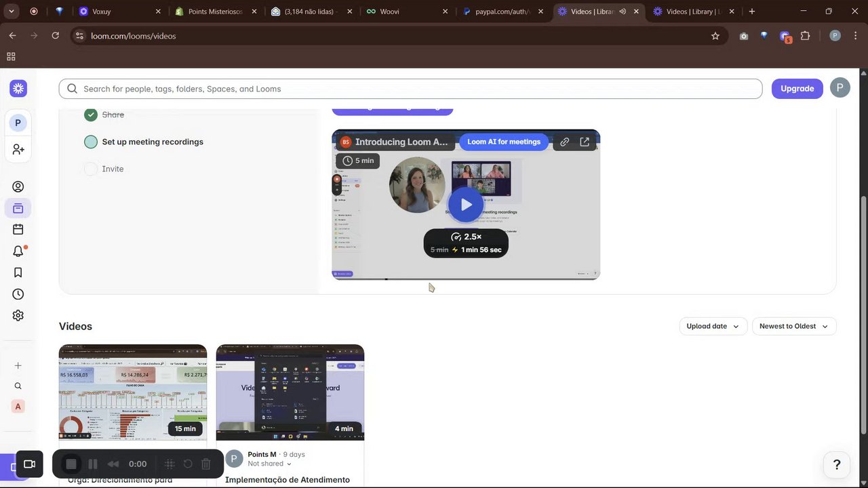The height and width of the screenshot is (488, 868).
Task: Open the 'A' space icon in sidebar
Action: pos(18,407)
